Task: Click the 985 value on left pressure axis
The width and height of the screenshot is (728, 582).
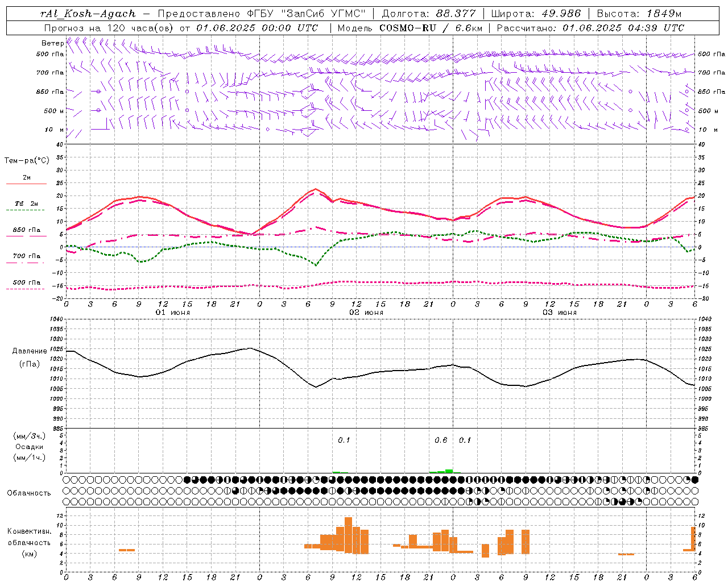Action: 57,429
